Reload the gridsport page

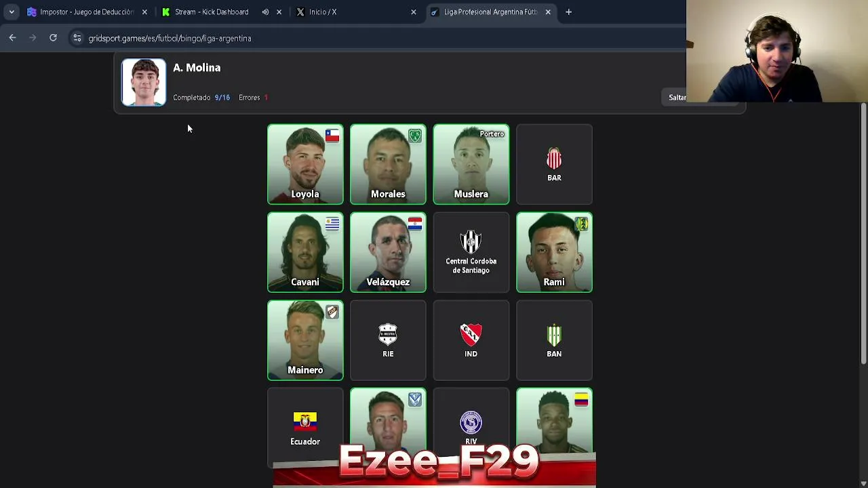pos(53,38)
